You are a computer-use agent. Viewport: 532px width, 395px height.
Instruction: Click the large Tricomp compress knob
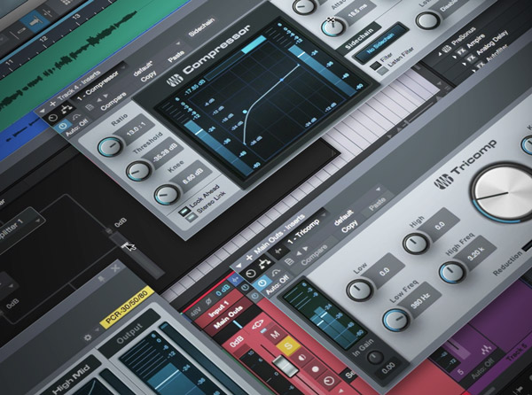[x=505, y=193]
